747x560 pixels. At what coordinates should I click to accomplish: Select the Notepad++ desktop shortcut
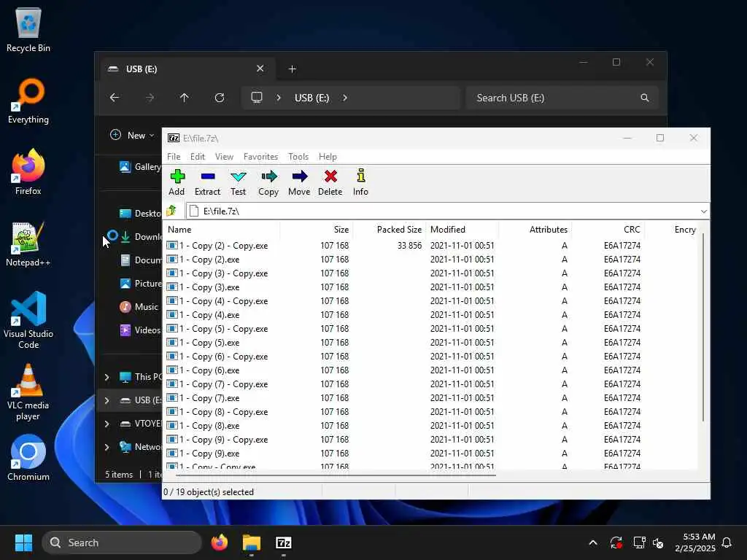[x=28, y=244]
